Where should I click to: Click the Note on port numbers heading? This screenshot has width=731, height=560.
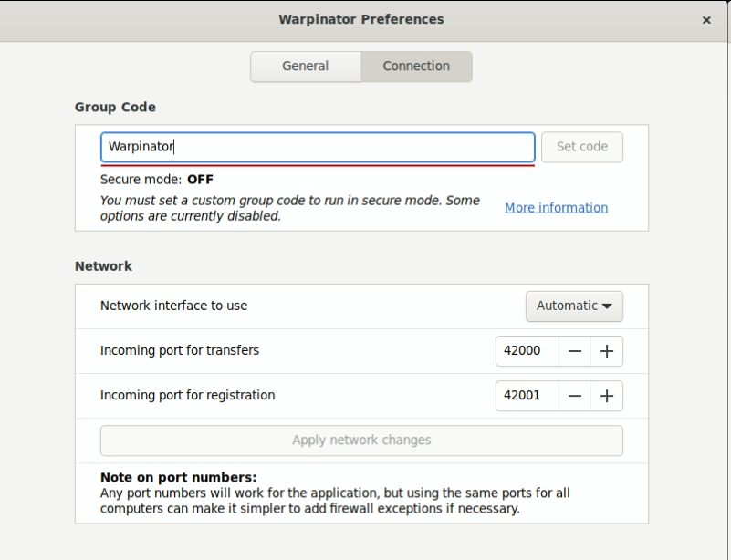178,478
